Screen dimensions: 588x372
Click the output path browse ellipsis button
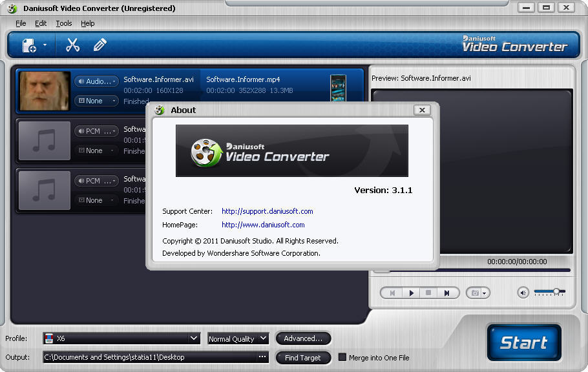tap(262, 356)
